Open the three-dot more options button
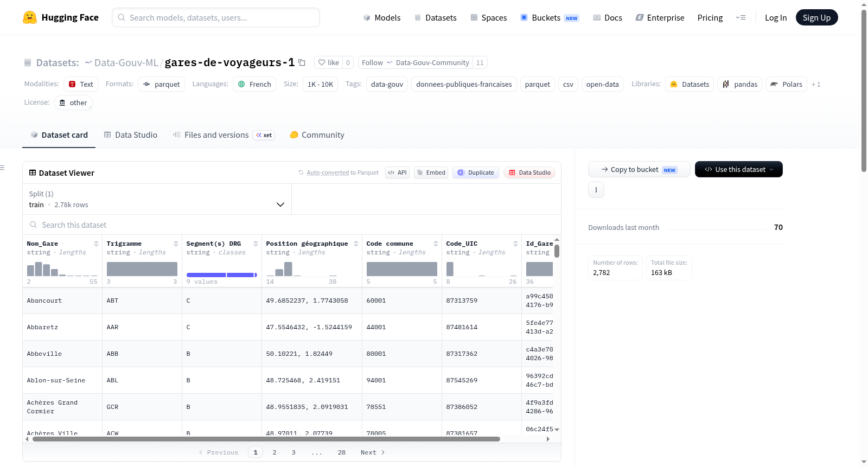 pos(596,190)
